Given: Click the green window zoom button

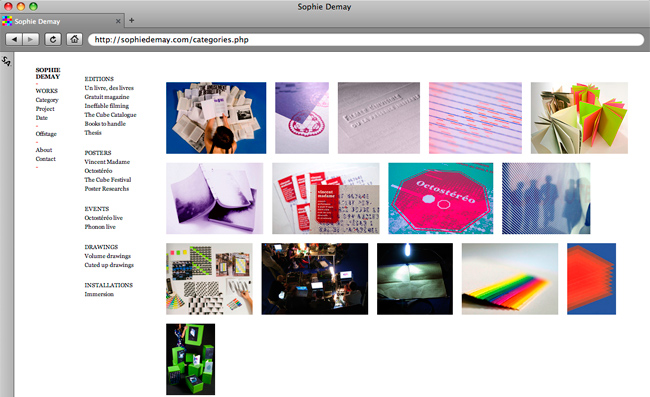Looking at the screenshot, I should pos(33,6).
